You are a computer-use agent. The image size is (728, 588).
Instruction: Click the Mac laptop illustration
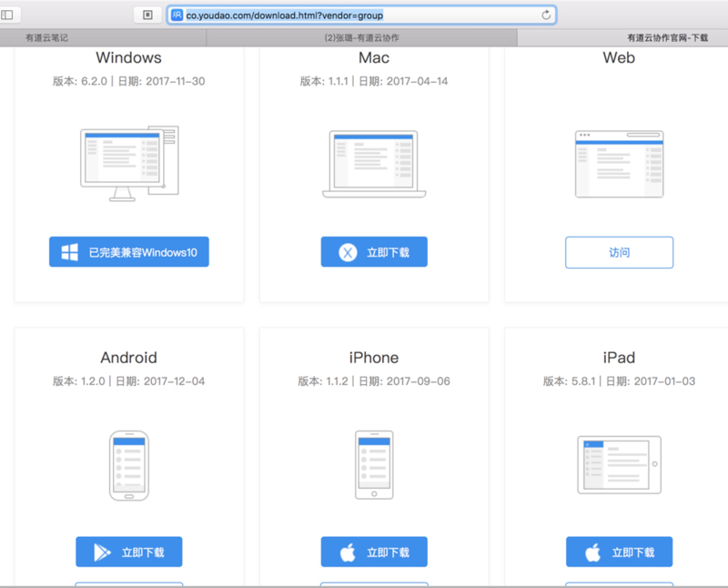(x=374, y=164)
